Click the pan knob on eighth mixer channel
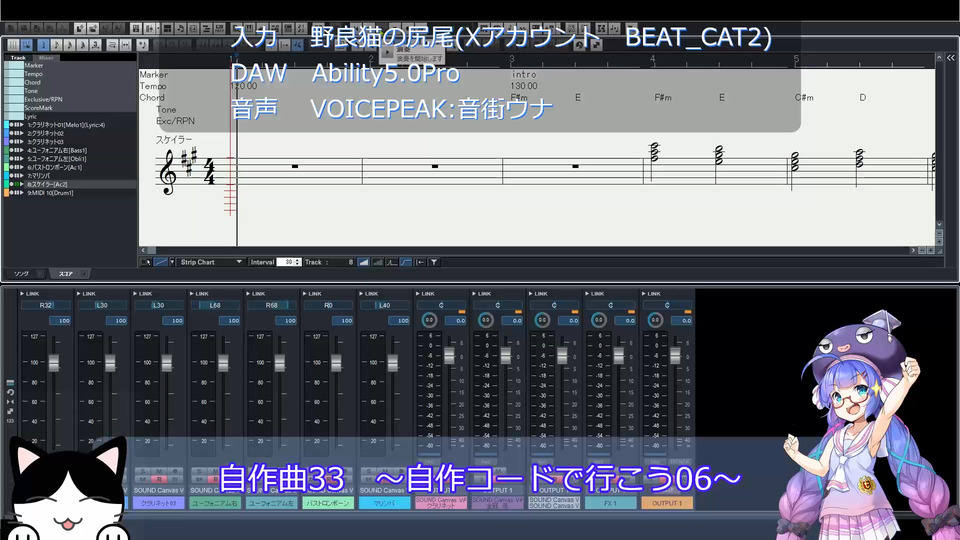The image size is (960, 540). tap(429, 320)
